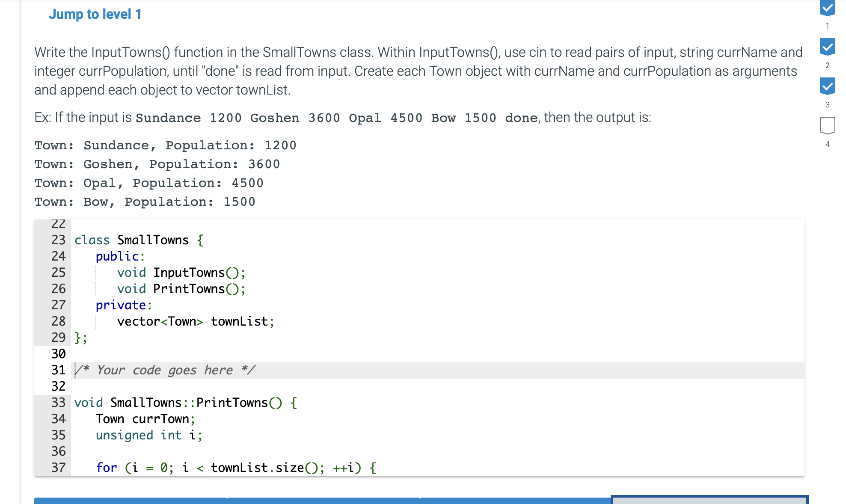Screen dimensions: 846x504
Task: Open the "Jump to level 1" link
Action: pyautogui.click(x=95, y=14)
